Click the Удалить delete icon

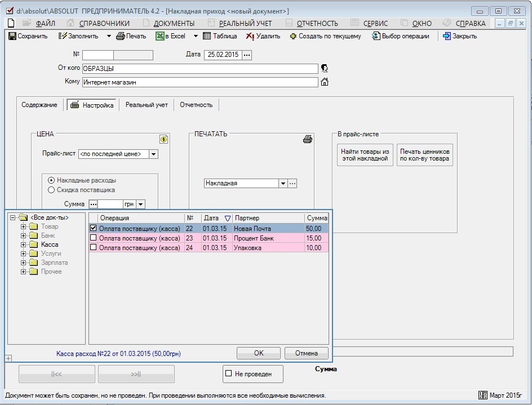tap(250, 36)
